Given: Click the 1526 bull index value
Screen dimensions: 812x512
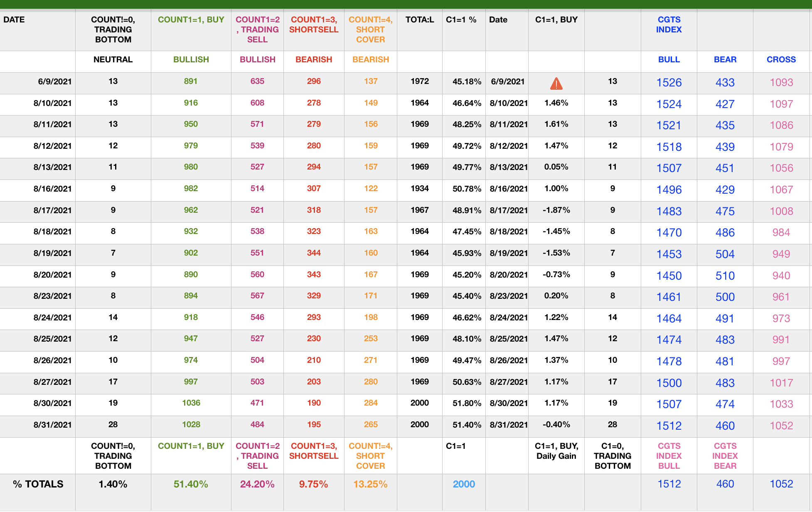Looking at the screenshot, I should click(669, 82).
